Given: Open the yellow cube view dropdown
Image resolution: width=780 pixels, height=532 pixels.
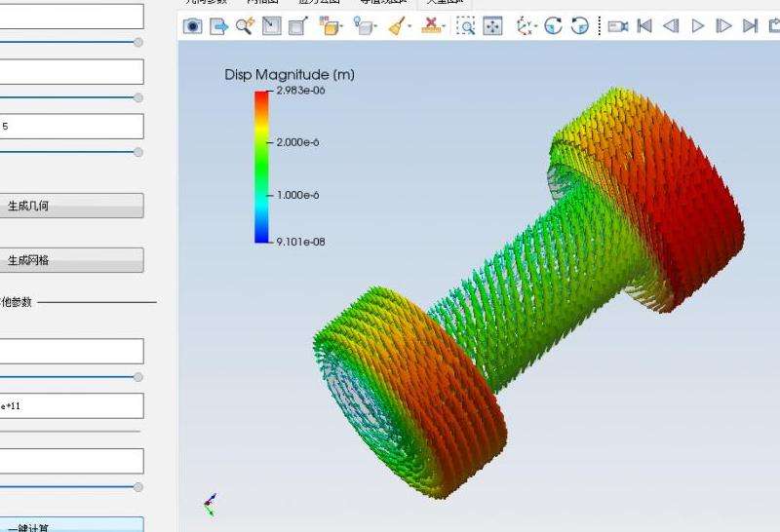Looking at the screenshot, I should pyautogui.click(x=331, y=26).
